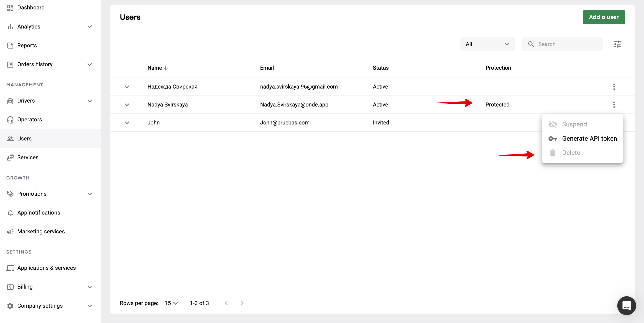Open Reports from the sidebar
The width and height of the screenshot is (644, 323).
point(27,46)
